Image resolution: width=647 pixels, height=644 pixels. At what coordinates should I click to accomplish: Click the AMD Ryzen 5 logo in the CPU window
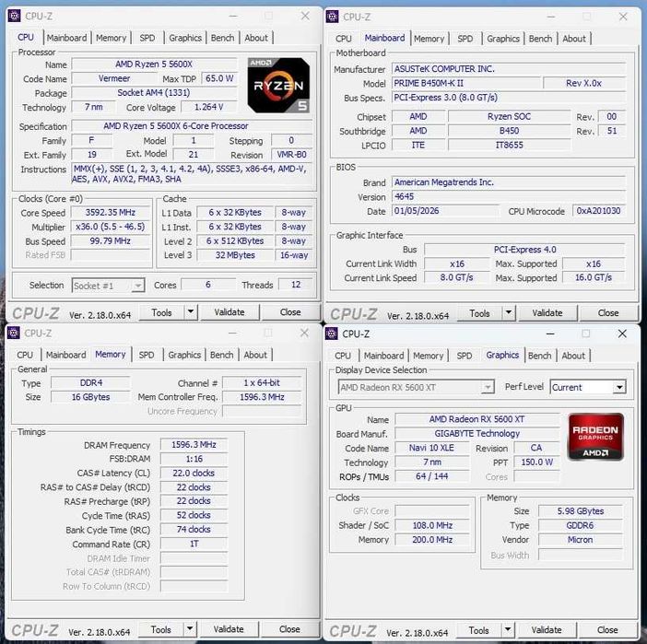click(x=278, y=86)
